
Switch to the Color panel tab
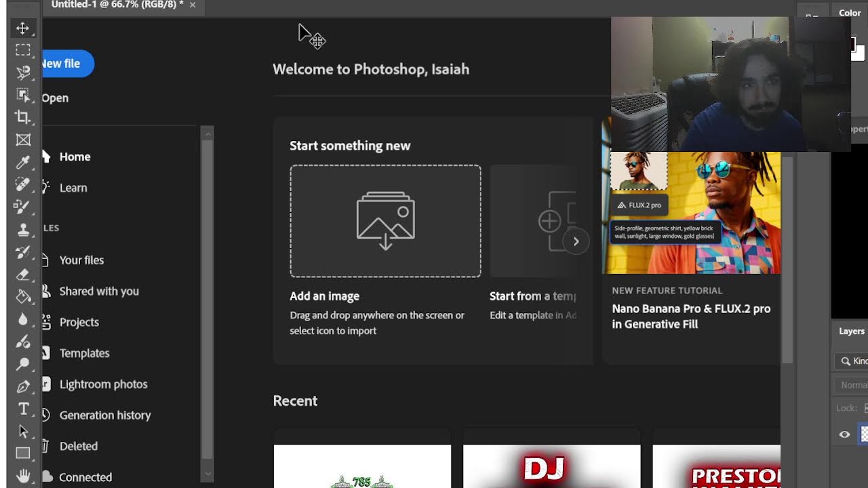click(x=850, y=13)
